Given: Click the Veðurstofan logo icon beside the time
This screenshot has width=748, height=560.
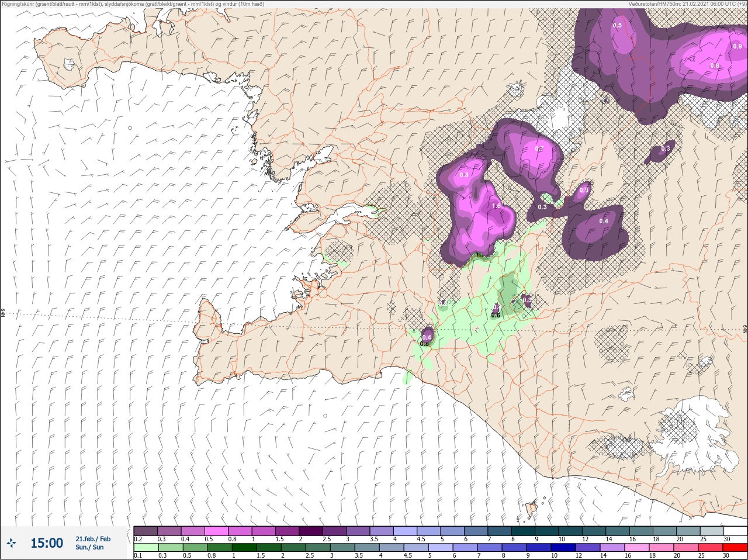Looking at the screenshot, I should tap(11, 543).
